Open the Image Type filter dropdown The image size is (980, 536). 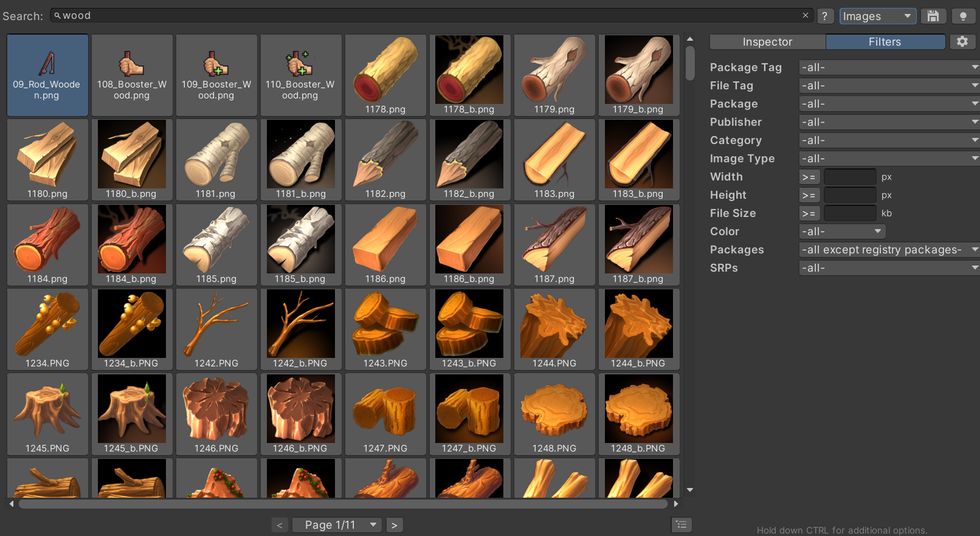point(889,159)
